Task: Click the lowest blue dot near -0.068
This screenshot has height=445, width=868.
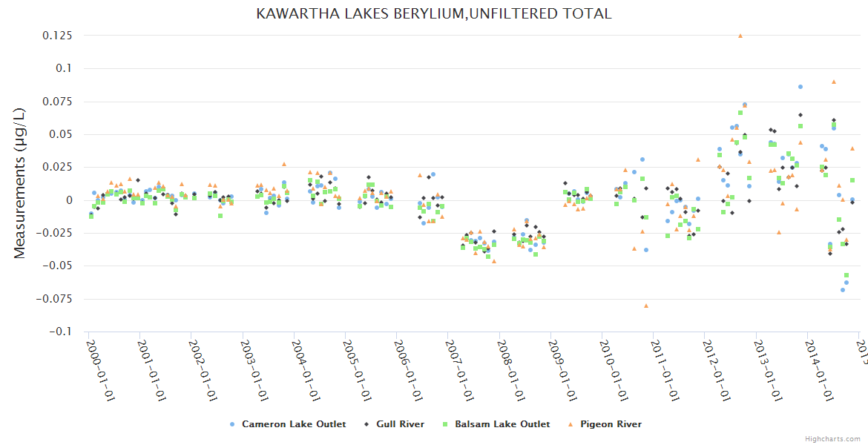Action: tap(842, 289)
